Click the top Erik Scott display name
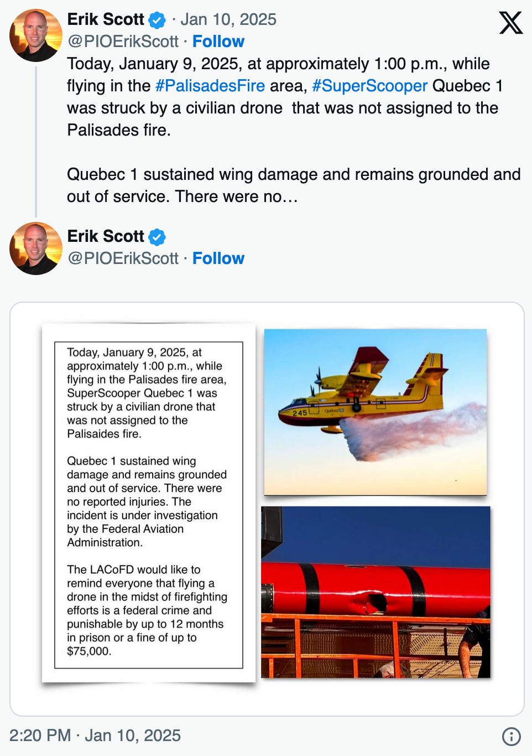 tap(106, 19)
